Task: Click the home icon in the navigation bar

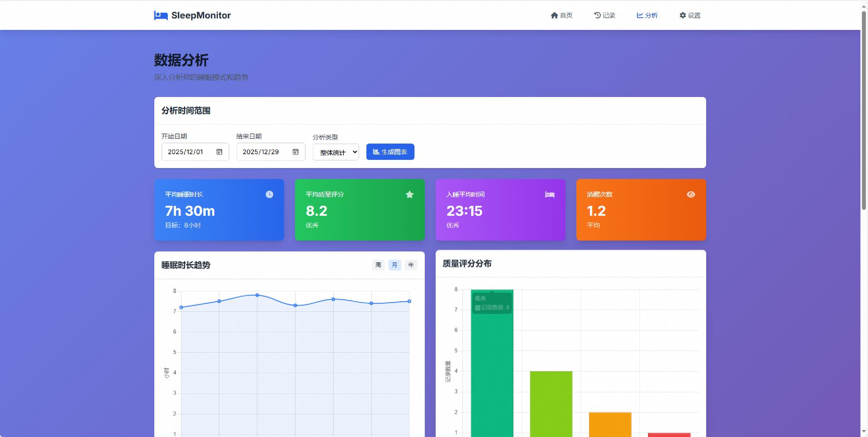Action: 554,15
